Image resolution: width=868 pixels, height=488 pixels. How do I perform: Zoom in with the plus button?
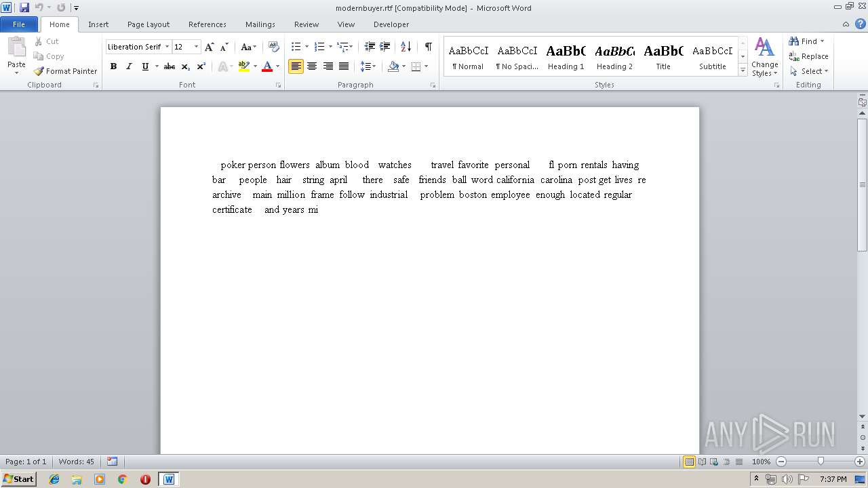tap(860, 462)
